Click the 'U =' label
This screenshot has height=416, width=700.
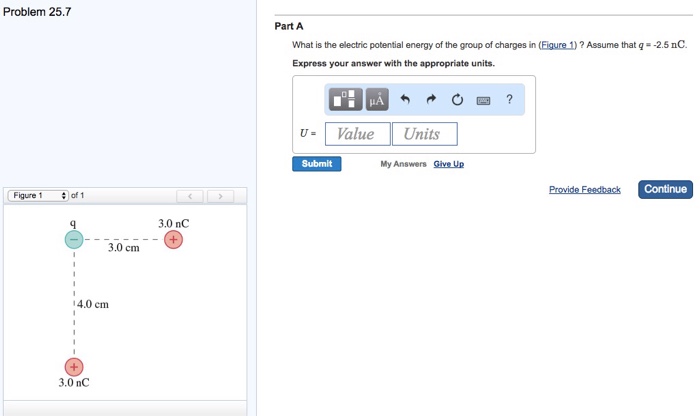(308, 133)
